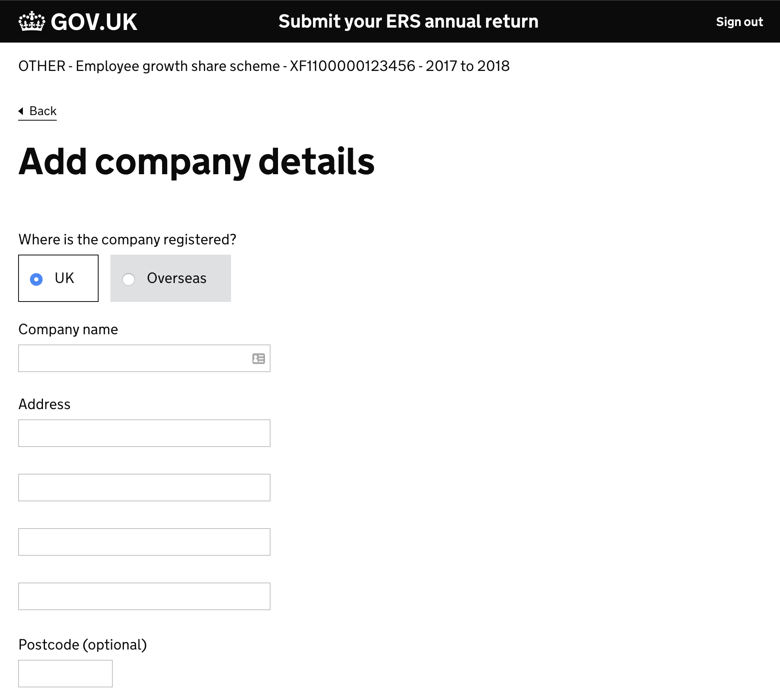Select the UK radio button
Screen dimensions: 780x700
[36, 279]
